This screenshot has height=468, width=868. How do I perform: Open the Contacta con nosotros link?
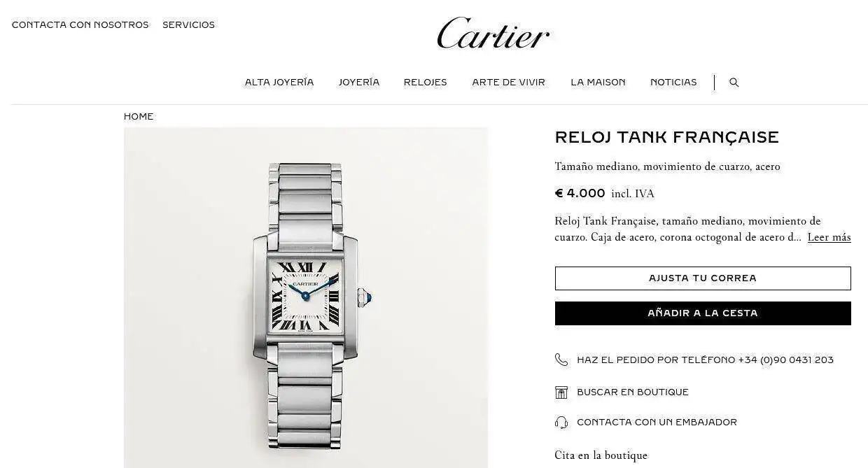click(x=80, y=24)
